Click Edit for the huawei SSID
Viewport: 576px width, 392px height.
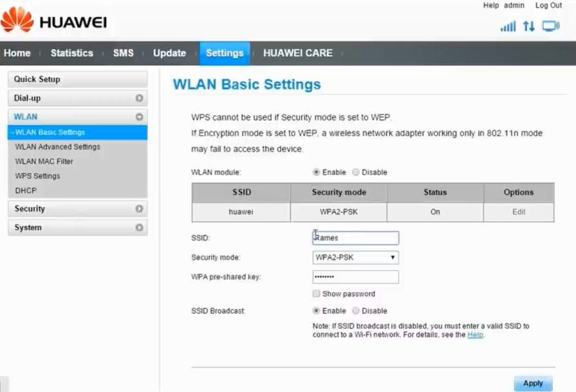point(519,212)
